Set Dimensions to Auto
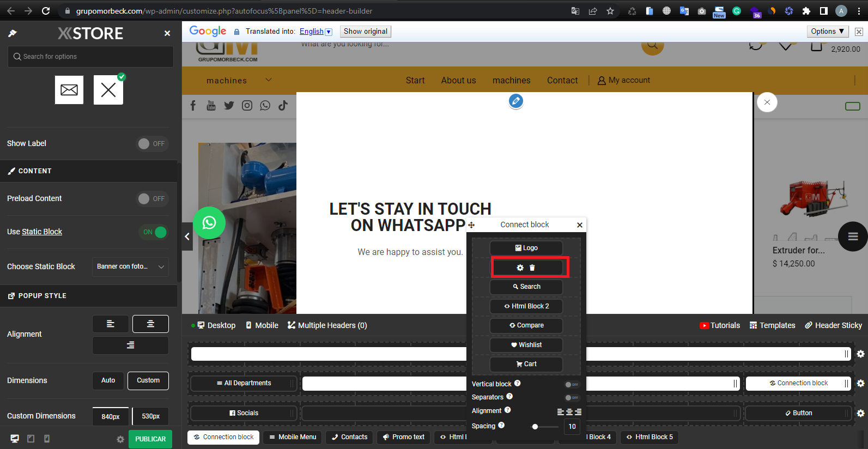 (x=108, y=380)
